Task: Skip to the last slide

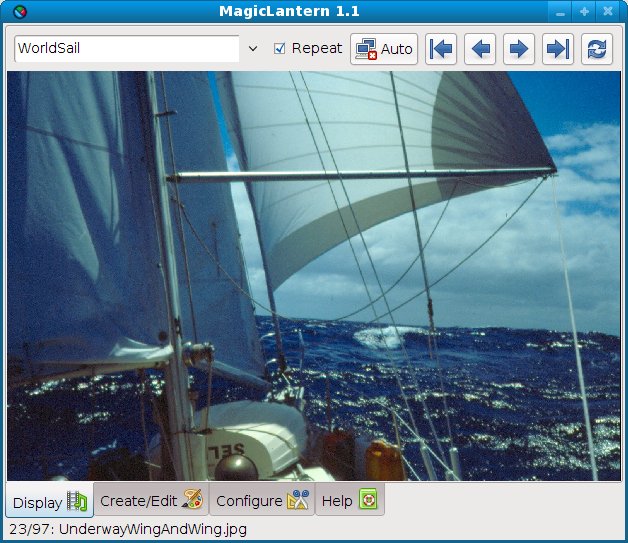Action: 557,49
